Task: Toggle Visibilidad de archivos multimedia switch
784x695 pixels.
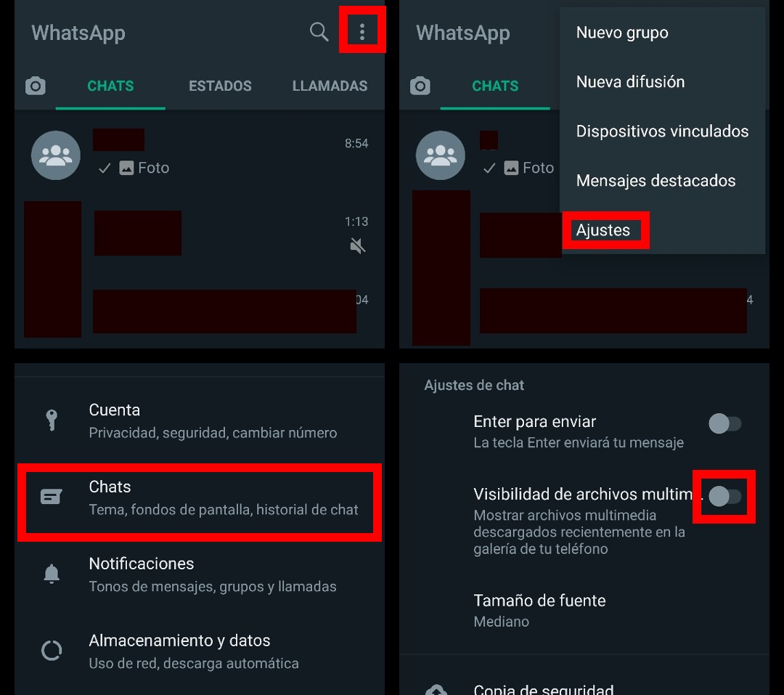Action: pos(724,496)
